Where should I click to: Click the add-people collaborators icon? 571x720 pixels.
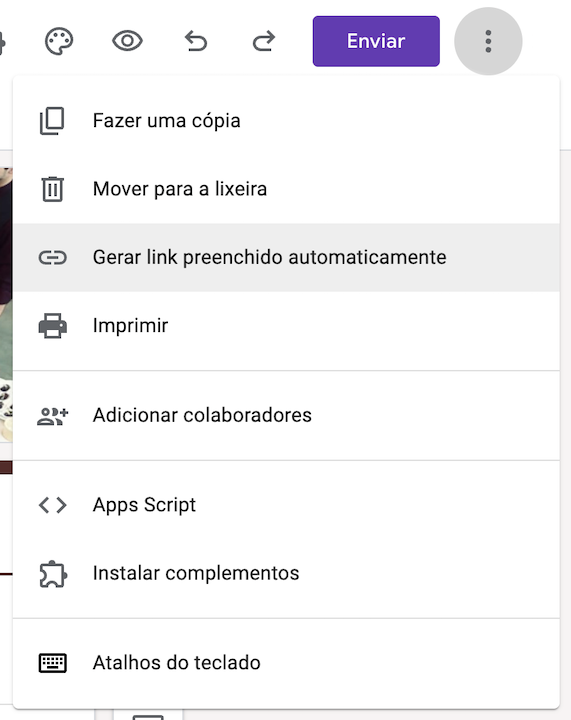pyautogui.click(x=52, y=416)
